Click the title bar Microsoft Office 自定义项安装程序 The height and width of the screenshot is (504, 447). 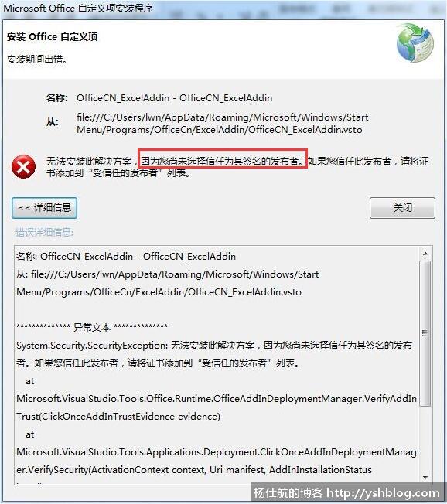coord(78,8)
